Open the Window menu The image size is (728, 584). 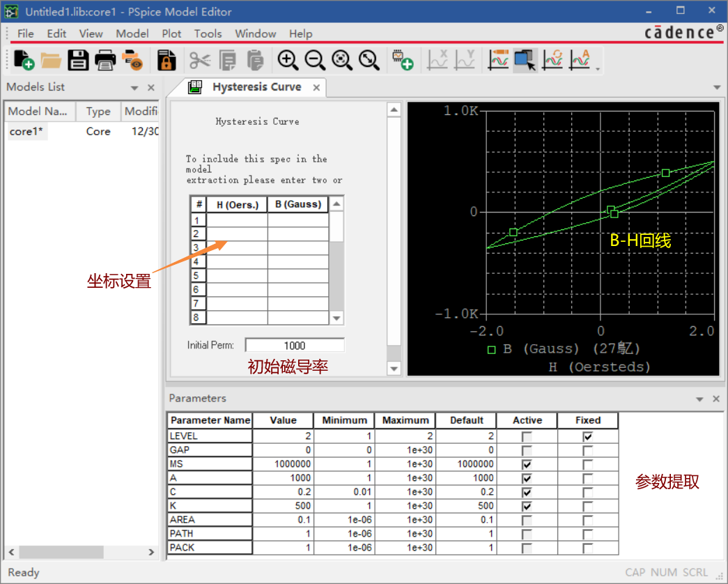pyautogui.click(x=256, y=33)
